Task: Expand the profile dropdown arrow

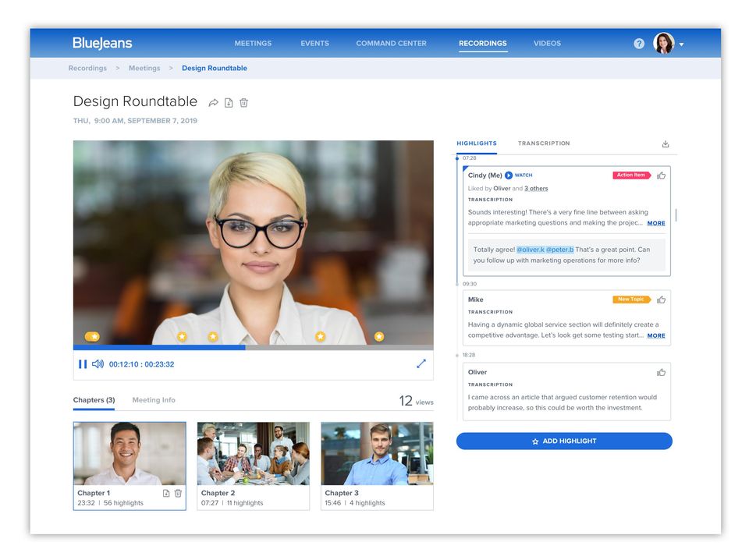Action: (682, 44)
